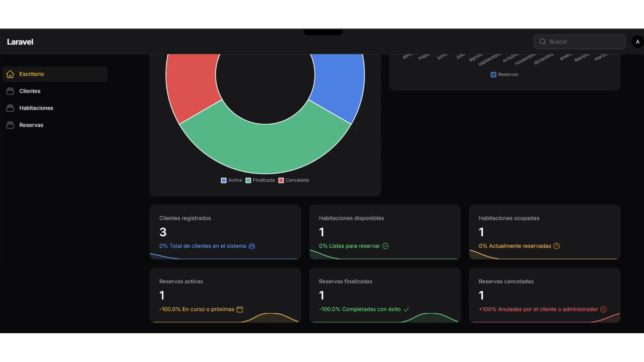The height and width of the screenshot is (362, 644).
Task: Click the Clientes sidebar icon
Action: 10,91
